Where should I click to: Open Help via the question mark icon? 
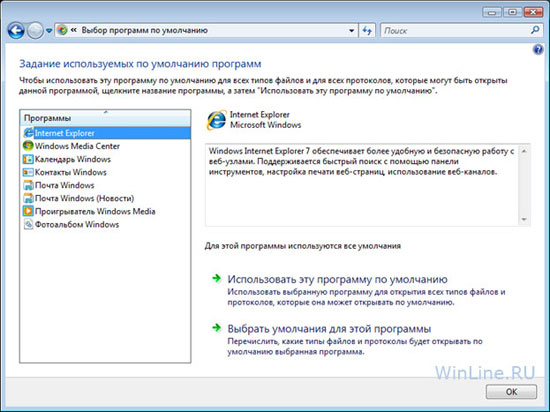pyautogui.click(x=538, y=50)
